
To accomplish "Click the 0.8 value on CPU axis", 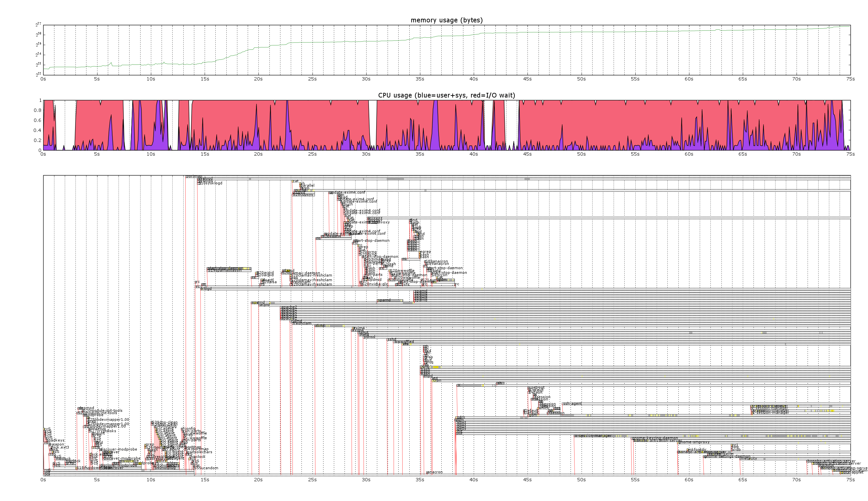I will coord(37,111).
